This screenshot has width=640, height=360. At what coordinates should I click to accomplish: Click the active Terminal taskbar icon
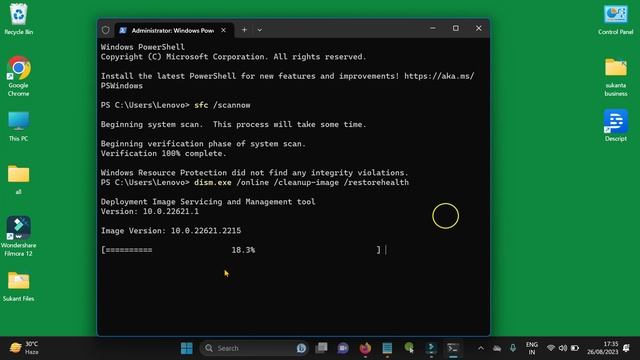(x=453, y=348)
